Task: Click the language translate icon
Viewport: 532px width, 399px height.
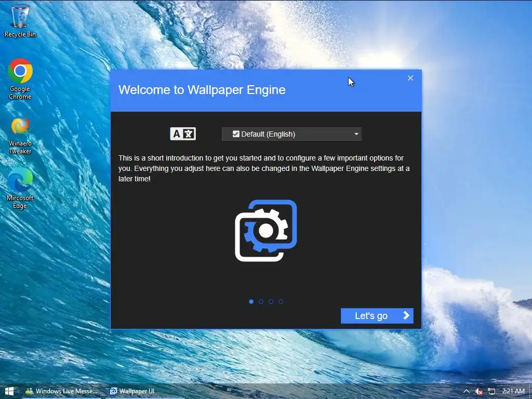Action: pyautogui.click(x=183, y=134)
